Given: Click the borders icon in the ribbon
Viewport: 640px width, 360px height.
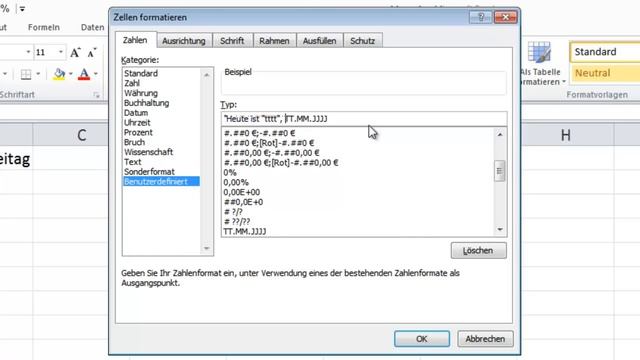Looking at the screenshot, I should (26, 74).
